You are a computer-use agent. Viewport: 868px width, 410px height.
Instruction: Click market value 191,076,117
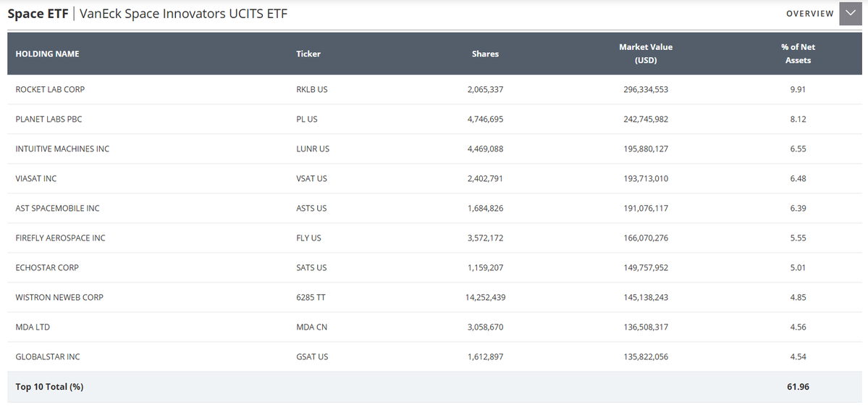[646, 209]
